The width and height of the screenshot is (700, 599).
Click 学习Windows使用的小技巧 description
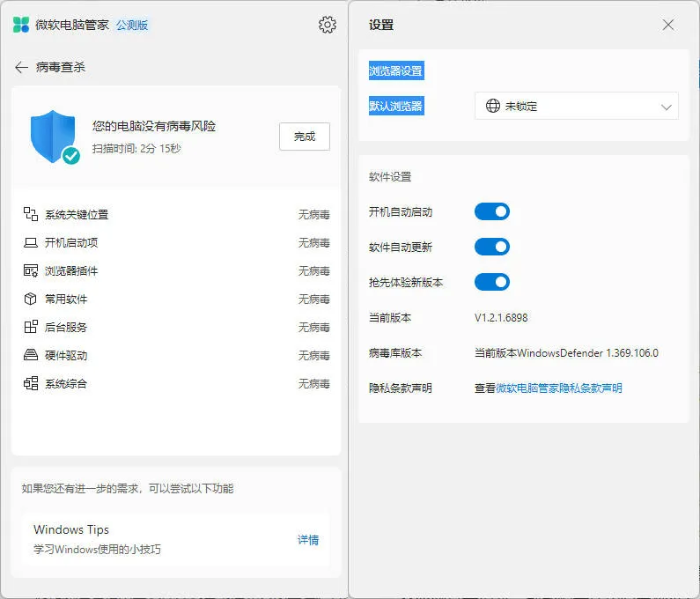(x=97, y=549)
